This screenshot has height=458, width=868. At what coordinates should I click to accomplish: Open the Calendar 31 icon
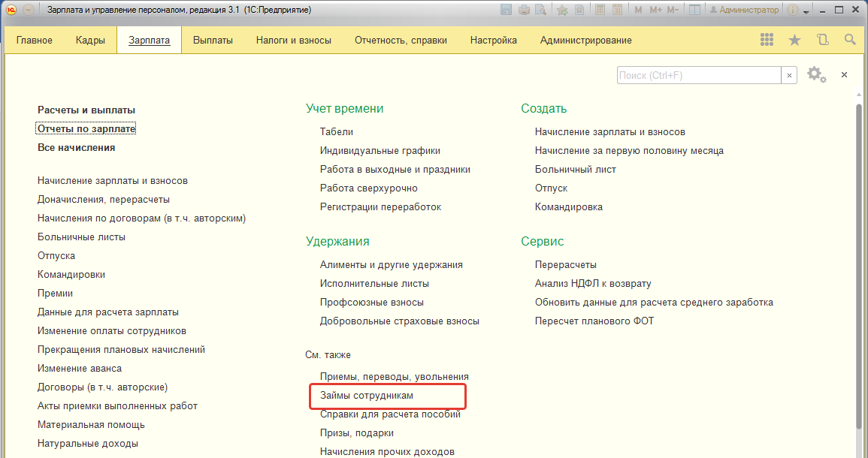coord(617,10)
